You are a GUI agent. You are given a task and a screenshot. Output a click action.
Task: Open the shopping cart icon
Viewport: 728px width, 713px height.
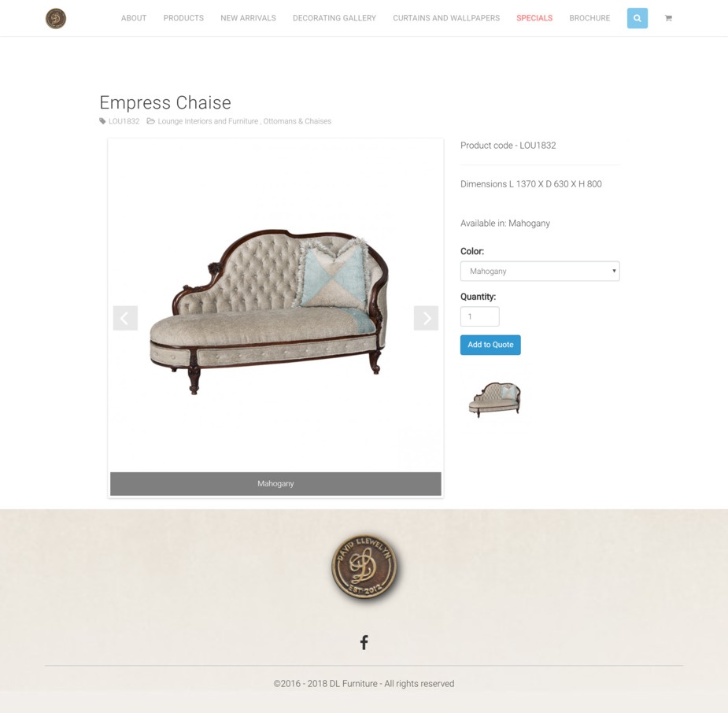(668, 18)
